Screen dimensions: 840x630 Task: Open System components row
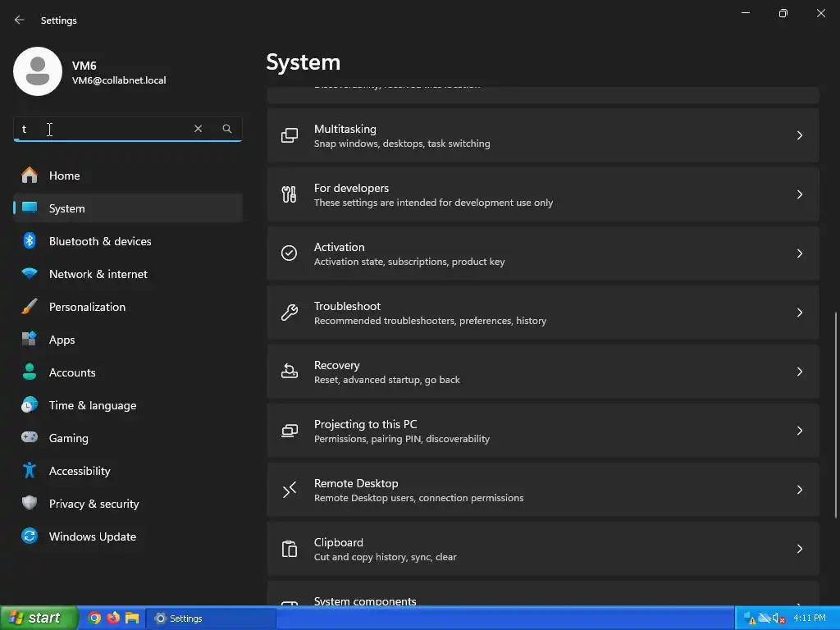coord(543,594)
